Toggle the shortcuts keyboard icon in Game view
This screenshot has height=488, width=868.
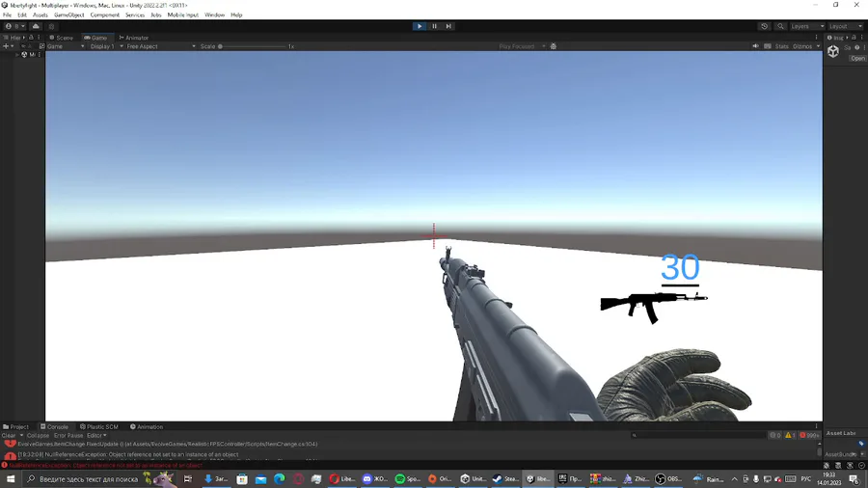(768, 46)
